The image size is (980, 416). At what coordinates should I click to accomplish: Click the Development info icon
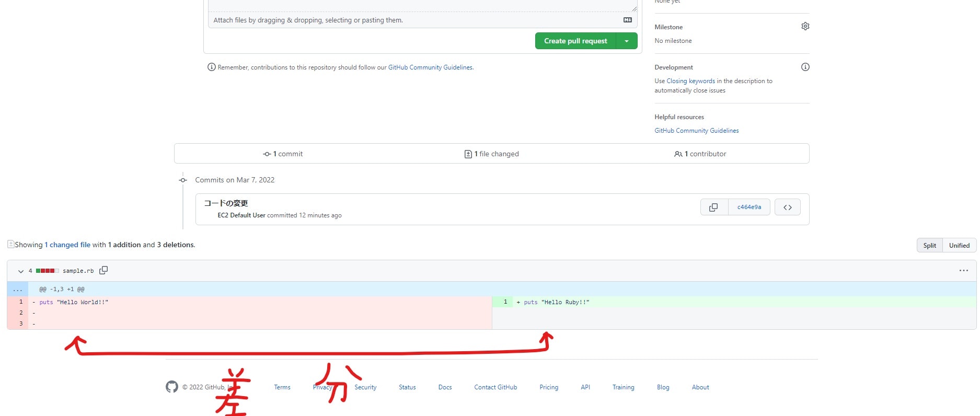pos(805,67)
